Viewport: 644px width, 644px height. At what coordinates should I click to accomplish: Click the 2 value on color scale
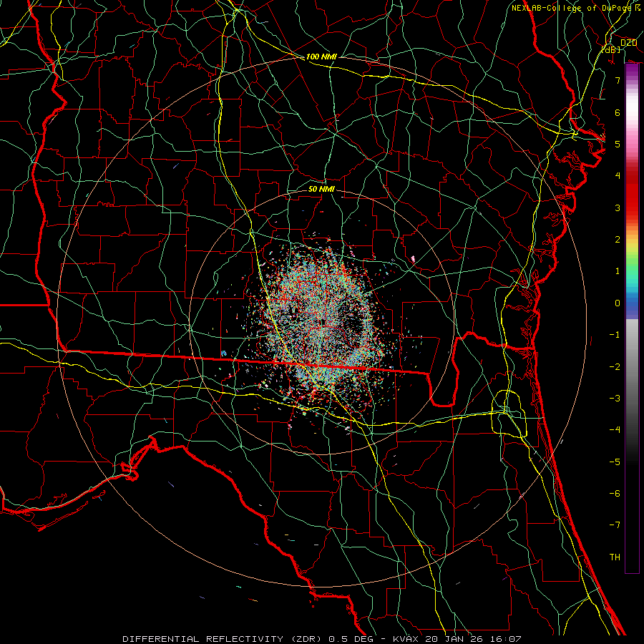618,240
